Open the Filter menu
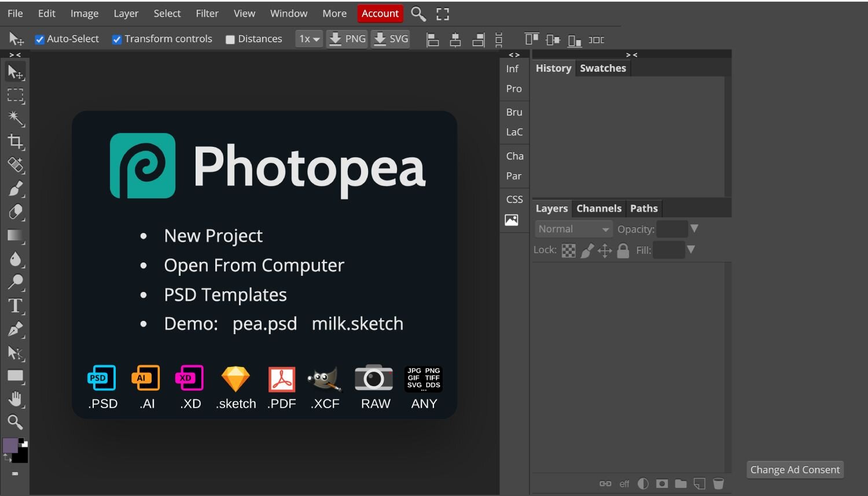This screenshot has width=868, height=496. [207, 13]
